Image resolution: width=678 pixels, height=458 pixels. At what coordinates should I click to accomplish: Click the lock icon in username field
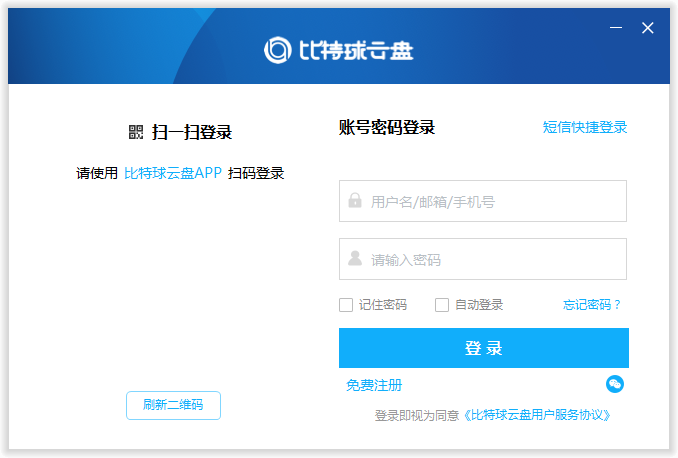pyautogui.click(x=355, y=201)
